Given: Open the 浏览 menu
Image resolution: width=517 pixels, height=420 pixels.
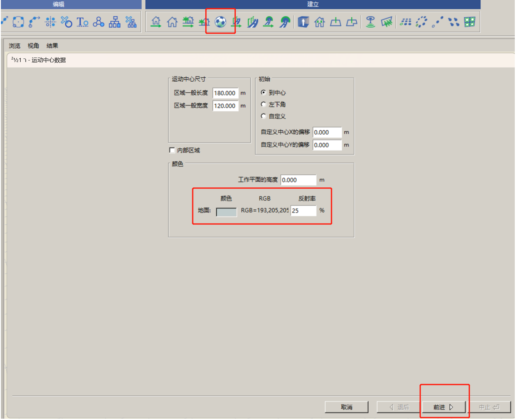Looking at the screenshot, I should (15, 45).
